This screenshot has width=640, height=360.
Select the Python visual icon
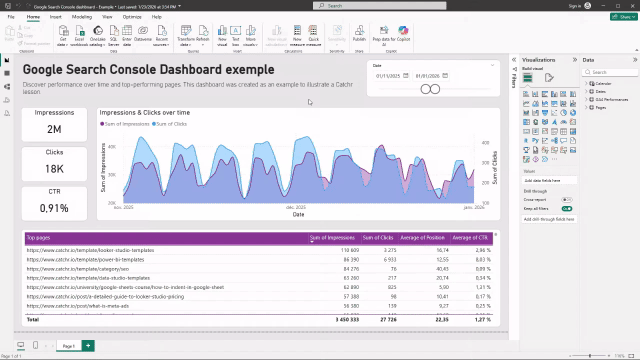coord(536,141)
